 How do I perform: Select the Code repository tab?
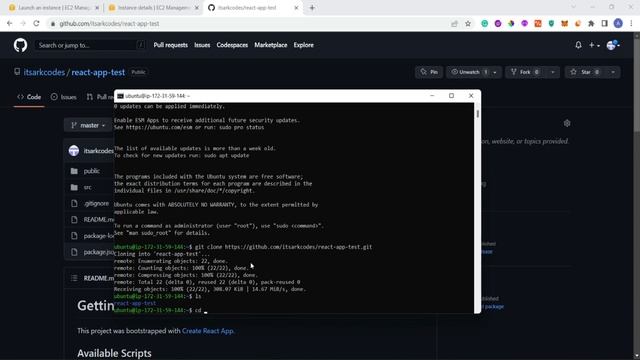click(x=29, y=97)
